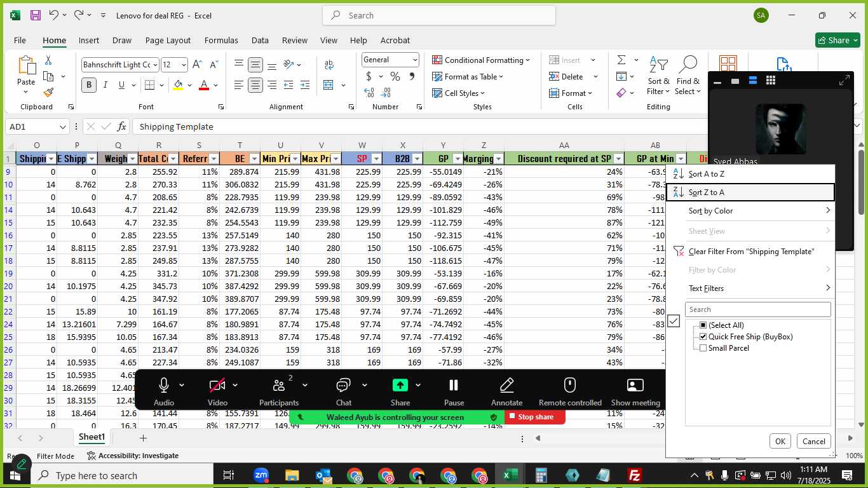Mute audio with Zoom microphone icon
Screen dimensions: 868x488
pyautogui.click(x=164, y=385)
